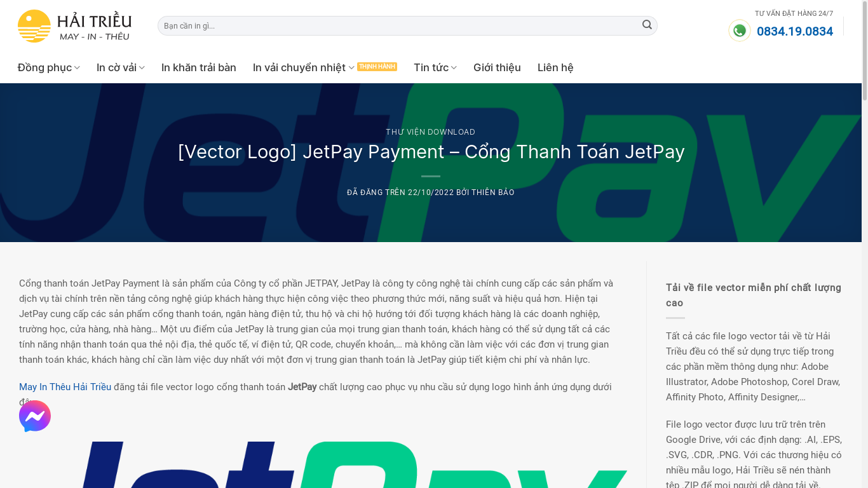Go to the Giới thiệu page
Screen dimensions: 868x488
click(497, 67)
